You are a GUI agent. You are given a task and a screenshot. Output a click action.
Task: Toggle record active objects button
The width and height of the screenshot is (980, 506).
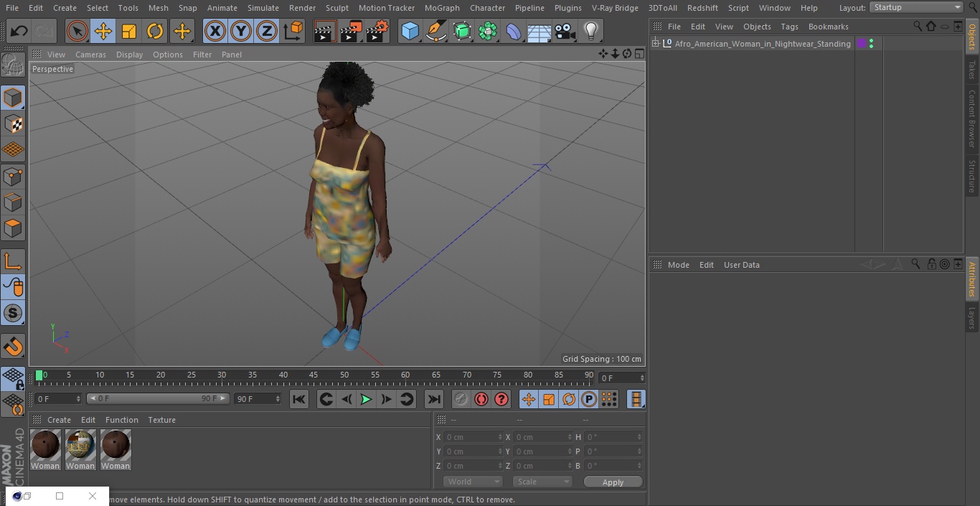(461, 399)
